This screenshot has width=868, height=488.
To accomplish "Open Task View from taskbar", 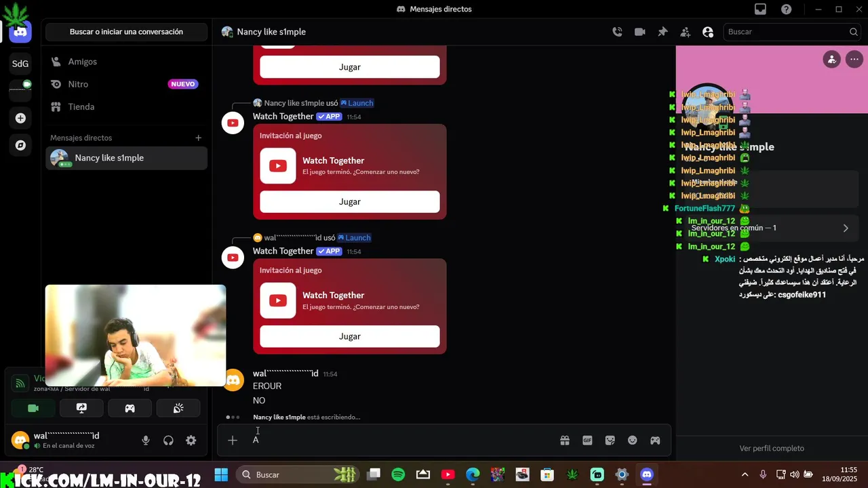I will click(374, 474).
